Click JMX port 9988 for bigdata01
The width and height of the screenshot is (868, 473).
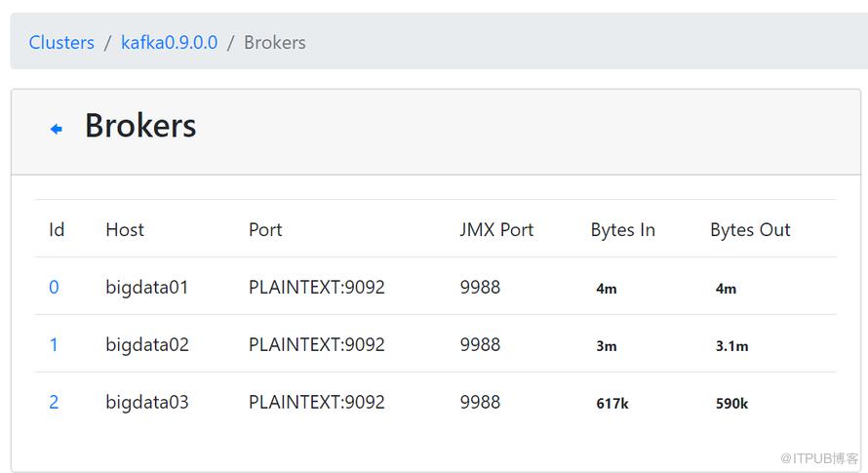(x=480, y=287)
